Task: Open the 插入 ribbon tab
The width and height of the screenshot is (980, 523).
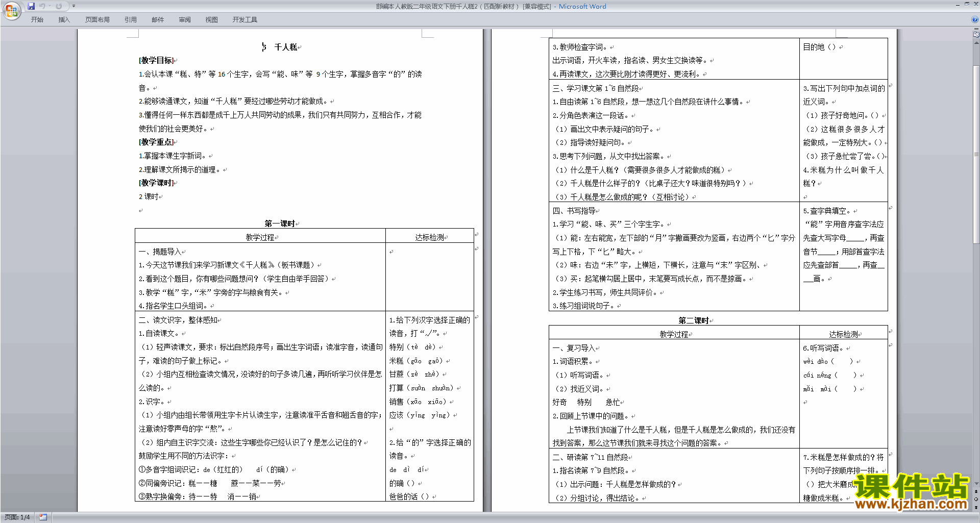Action: tap(64, 19)
